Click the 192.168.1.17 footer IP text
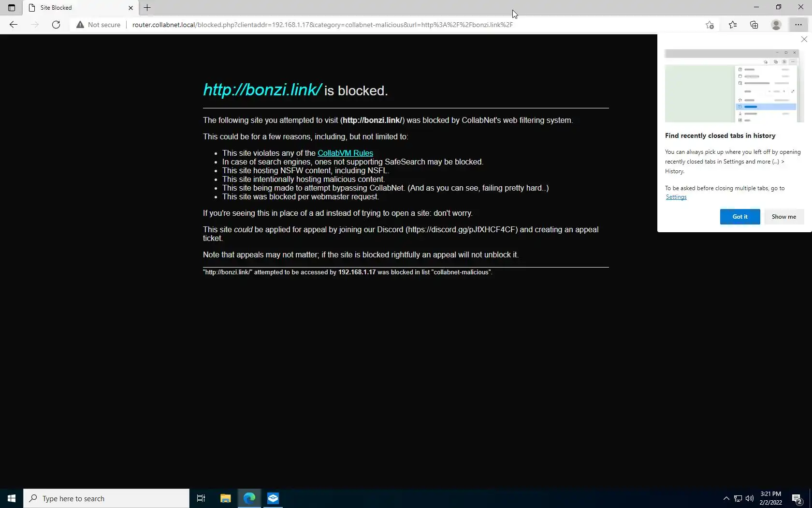 point(357,272)
